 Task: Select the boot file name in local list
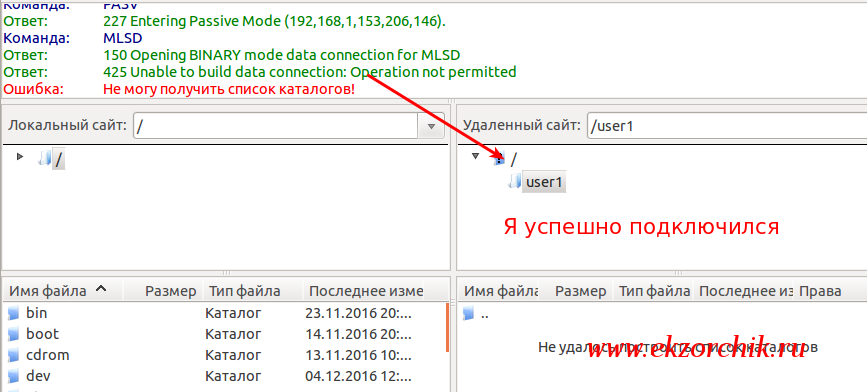[x=42, y=334]
